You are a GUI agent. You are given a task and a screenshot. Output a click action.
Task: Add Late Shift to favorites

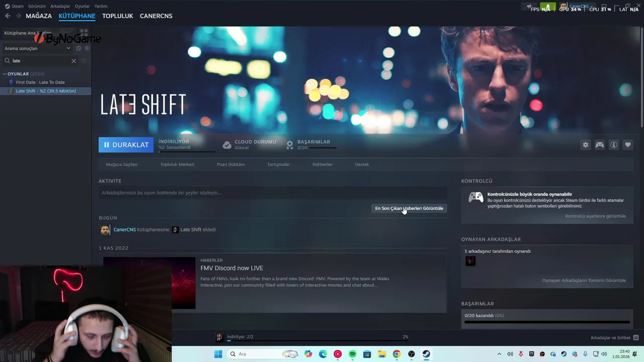[628, 145]
